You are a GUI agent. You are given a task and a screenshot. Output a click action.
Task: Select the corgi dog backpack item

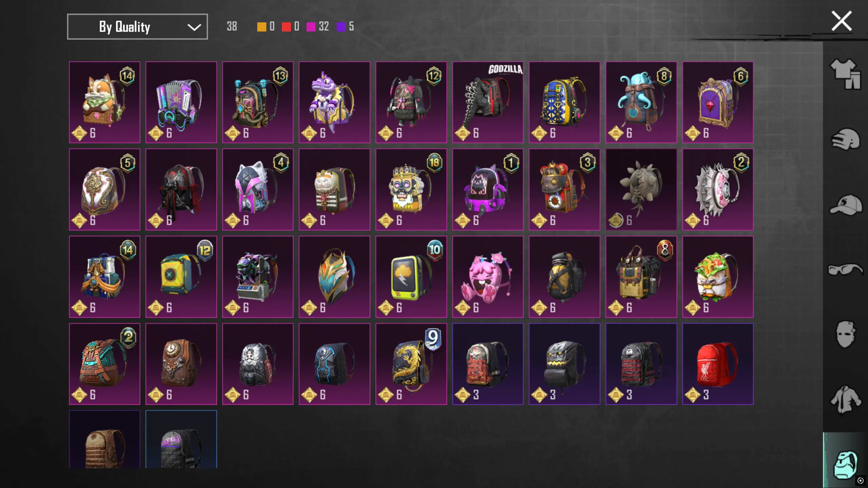click(104, 102)
